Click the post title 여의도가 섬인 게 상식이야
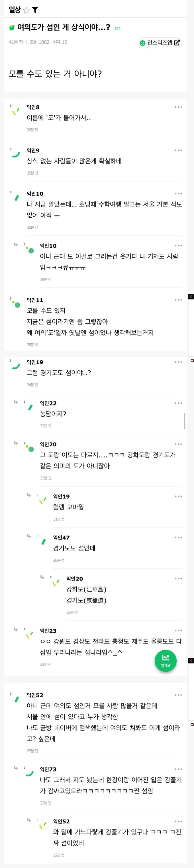Screen dimensions: 194x868 (64, 27)
